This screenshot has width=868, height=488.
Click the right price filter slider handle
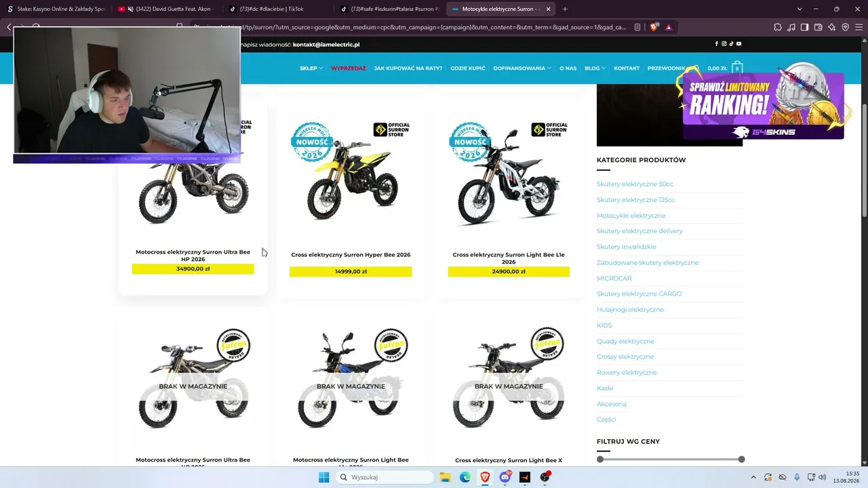pos(741,460)
